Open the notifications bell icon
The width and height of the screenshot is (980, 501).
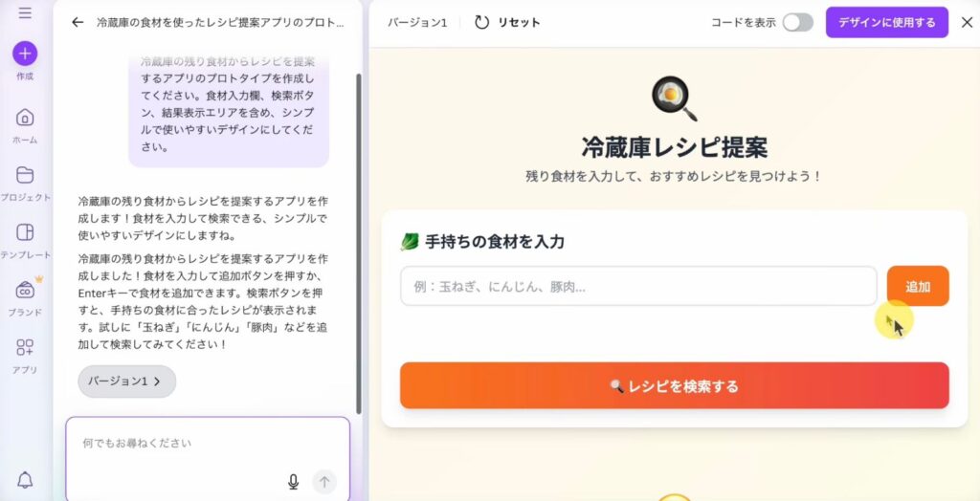(25, 480)
